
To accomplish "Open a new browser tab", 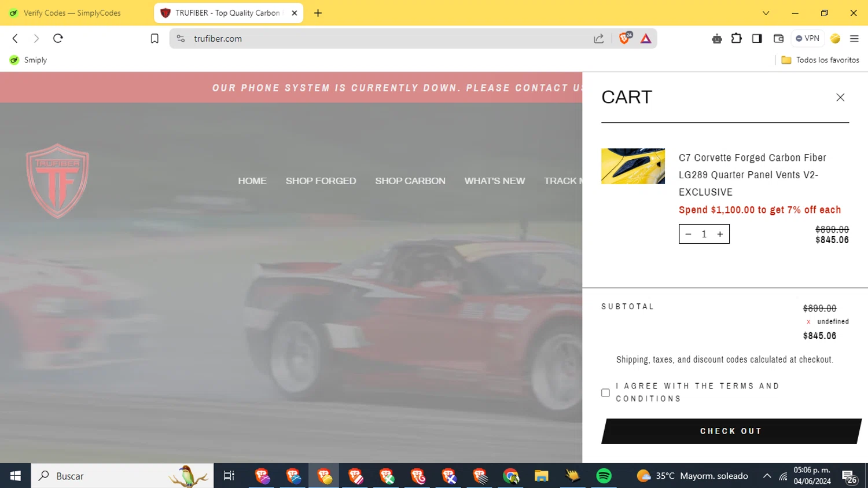I will (318, 13).
